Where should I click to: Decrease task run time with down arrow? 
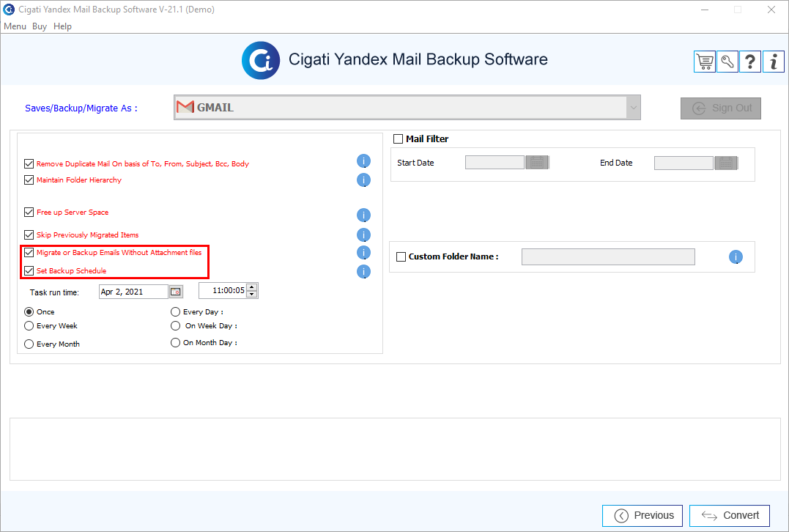(x=252, y=294)
